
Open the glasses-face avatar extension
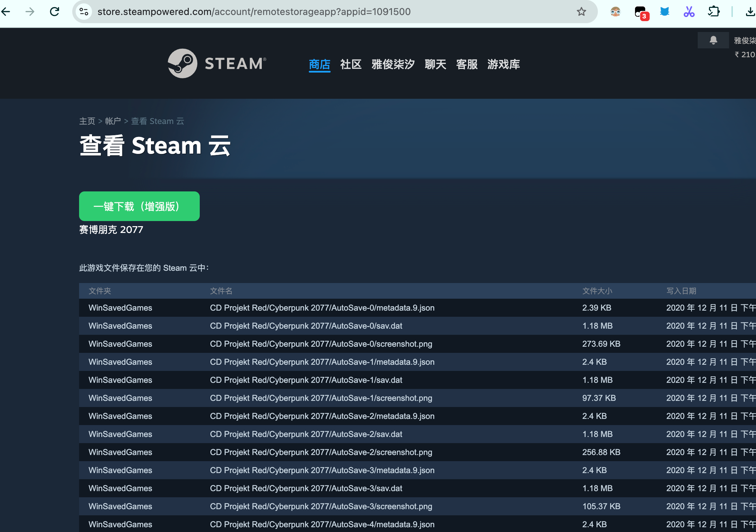pyautogui.click(x=616, y=12)
